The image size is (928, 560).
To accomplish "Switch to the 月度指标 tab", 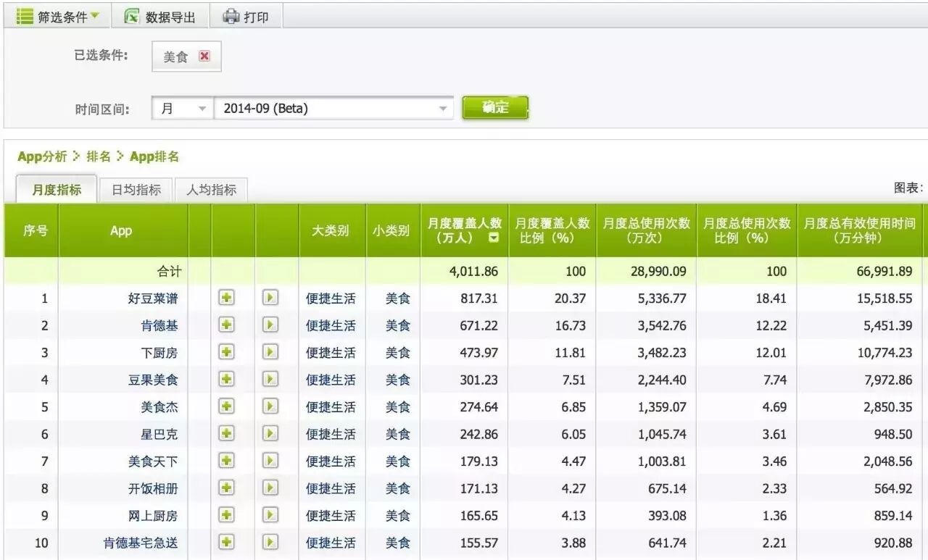I will pyautogui.click(x=56, y=190).
